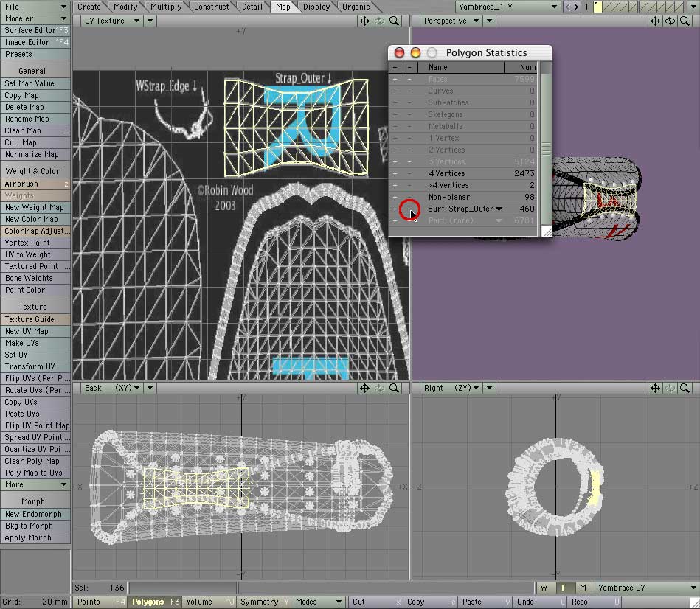Click the minus for >4 Vertices row
This screenshot has width=700, height=609.
(409, 185)
